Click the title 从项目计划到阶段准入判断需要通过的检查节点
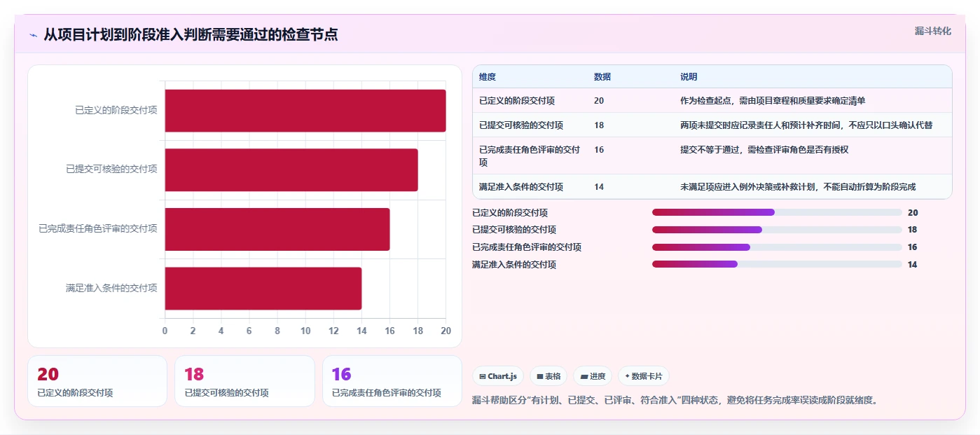This screenshot has width=980, height=435. coord(191,34)
